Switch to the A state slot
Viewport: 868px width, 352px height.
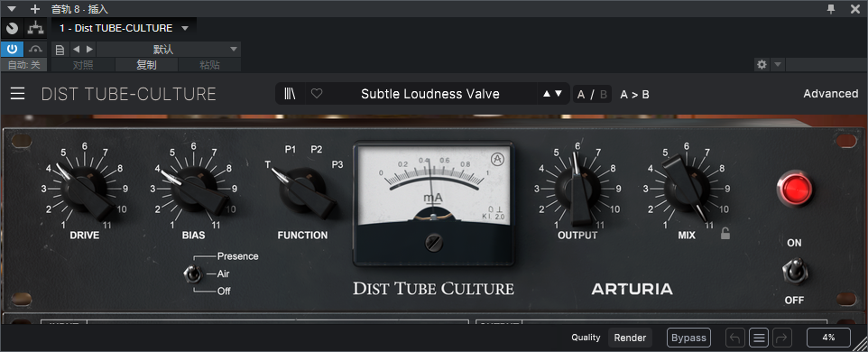tap(581, 95)
